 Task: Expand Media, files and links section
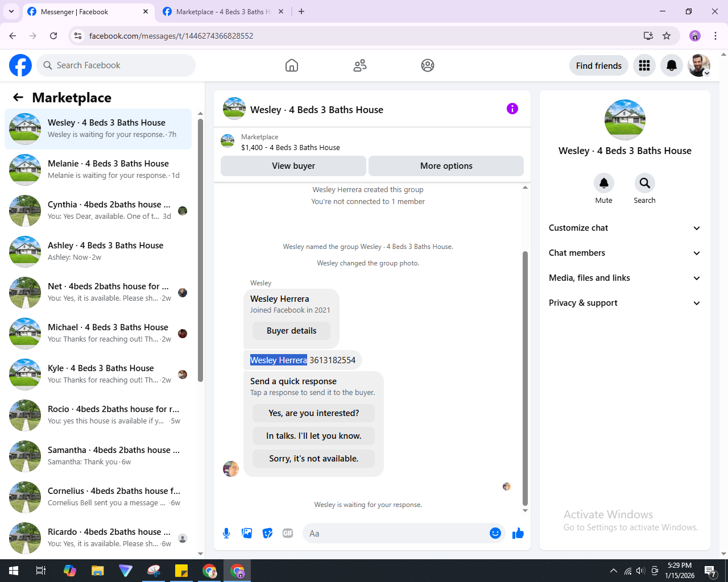coord(624,278)
